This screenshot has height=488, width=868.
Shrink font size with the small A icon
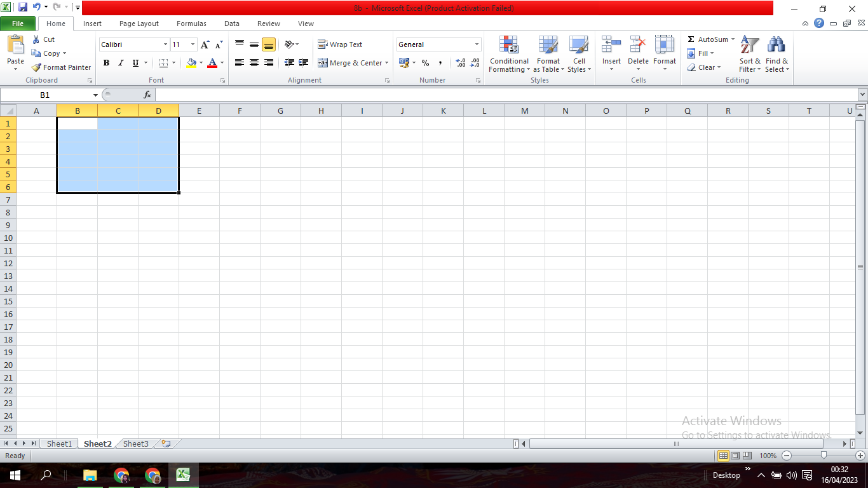pos(219,44)
